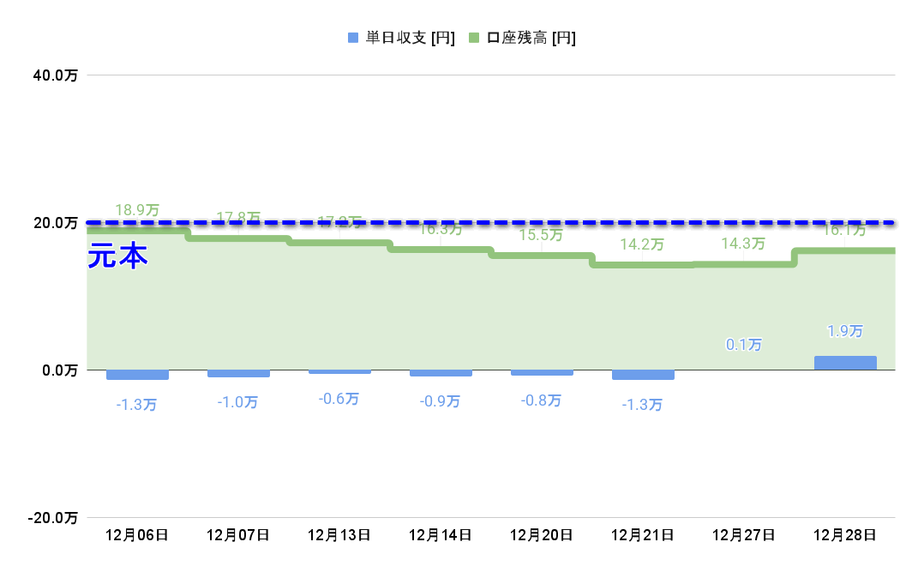
Task: Click the 0.1万 label for 12月27日
Action: (x=744, y=345)
